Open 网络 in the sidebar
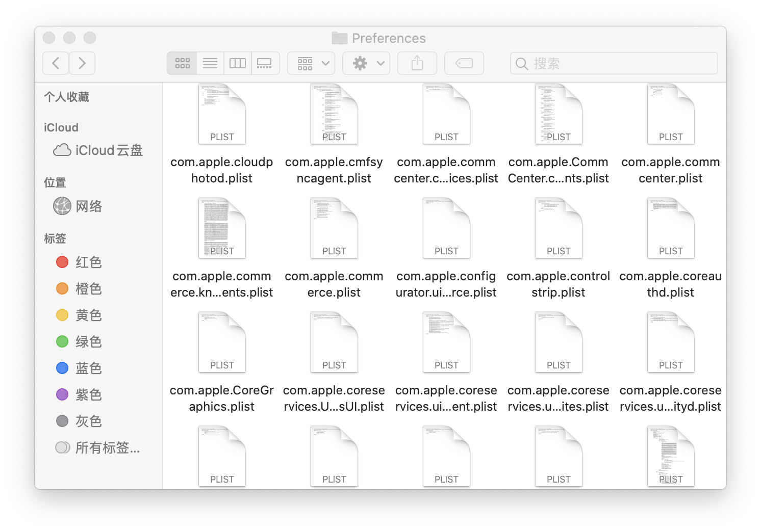Viewport: 761px width, 532px height. tap(78, 206)
